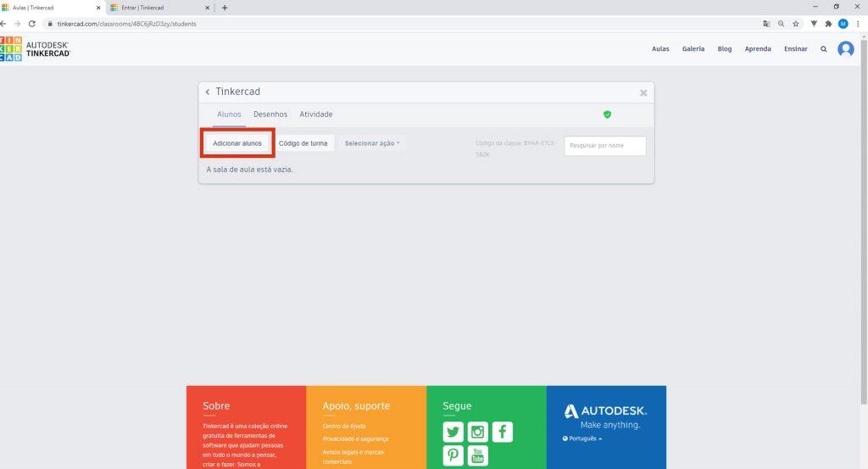Switch to the Desenhos tab

click(x=270, y=114)
